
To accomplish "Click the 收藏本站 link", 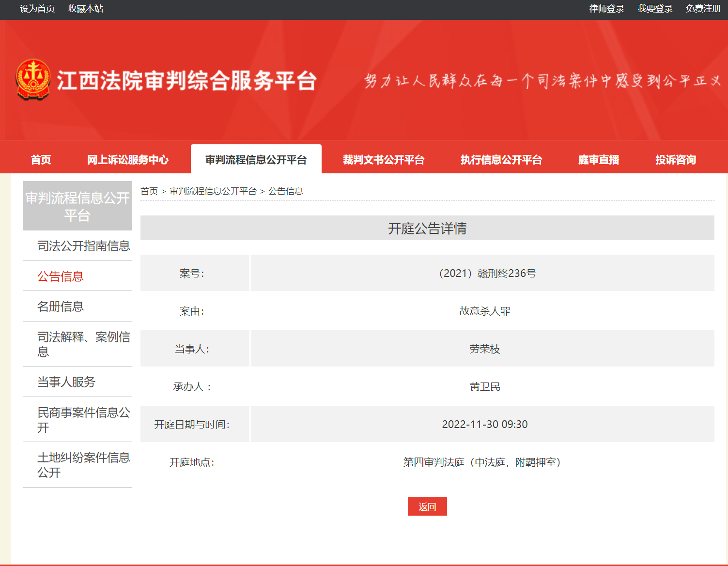I will (x=86, y=9).
